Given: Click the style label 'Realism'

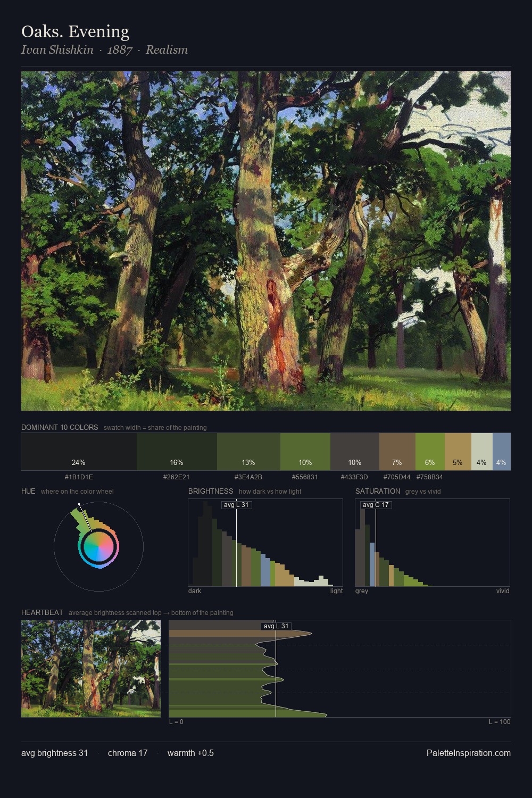Looking at the screenshot, I should [x=167, y=50].
